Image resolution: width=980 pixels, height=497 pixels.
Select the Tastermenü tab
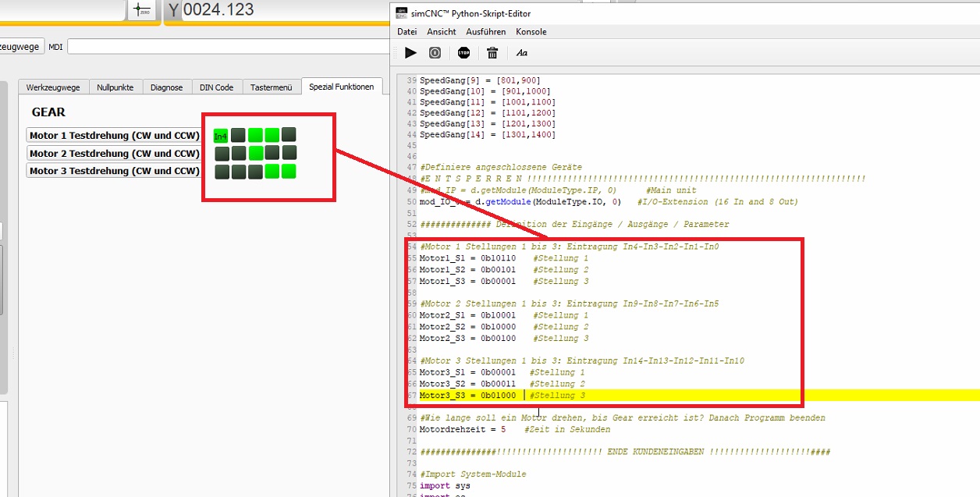pos(272,87)
